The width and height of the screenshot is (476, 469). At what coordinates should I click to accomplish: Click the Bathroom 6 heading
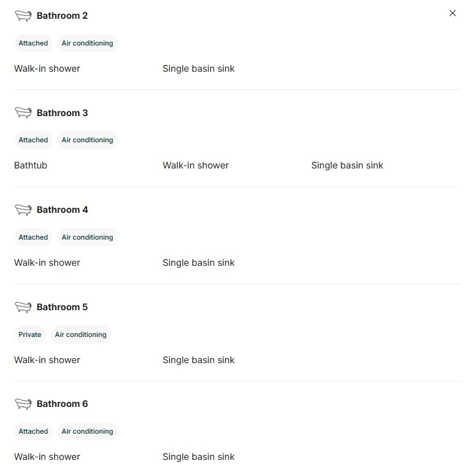pos(62,404)
